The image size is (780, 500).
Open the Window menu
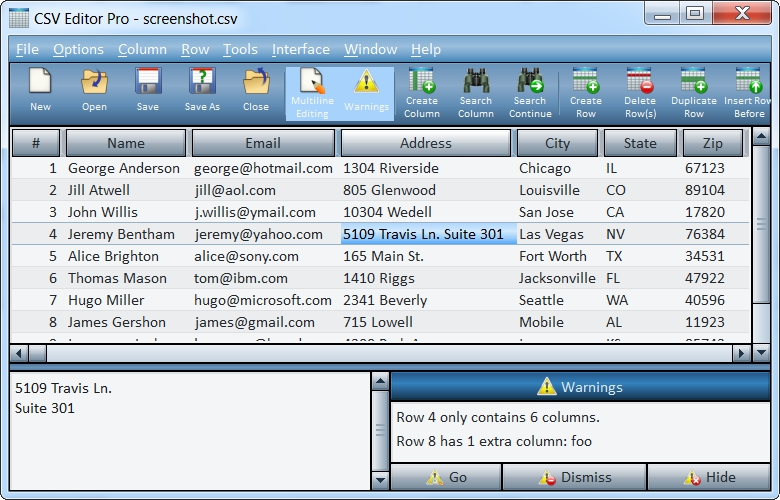(371, 49)
